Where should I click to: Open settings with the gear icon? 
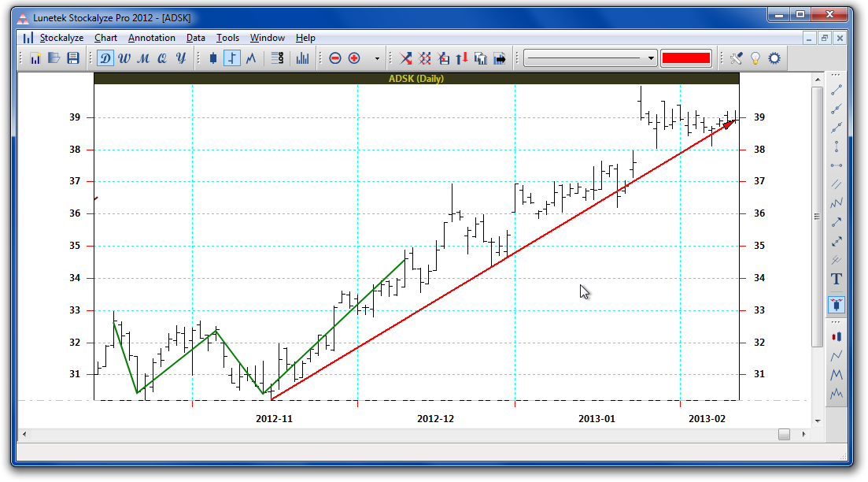(x=774, y=58)
